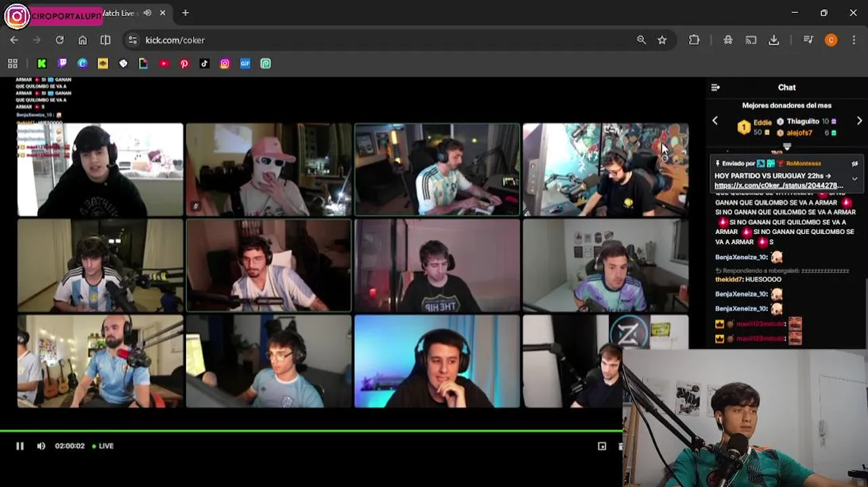This screenshot has width=868, height=487.
Task: Open the green spiral icon bookmark
Action: point(266,64)
